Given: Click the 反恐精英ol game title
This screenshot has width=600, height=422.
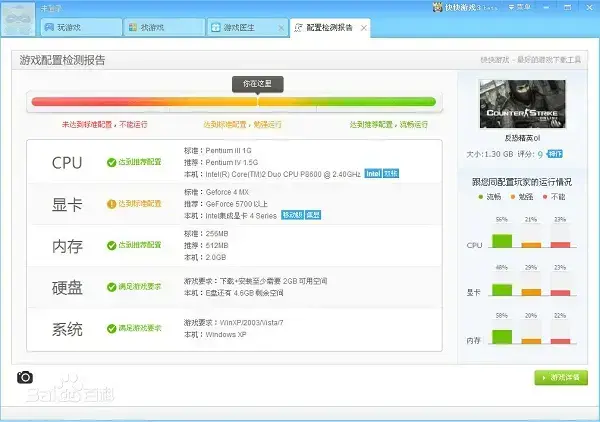Looking at the screenshot, I should pos(522,138).
